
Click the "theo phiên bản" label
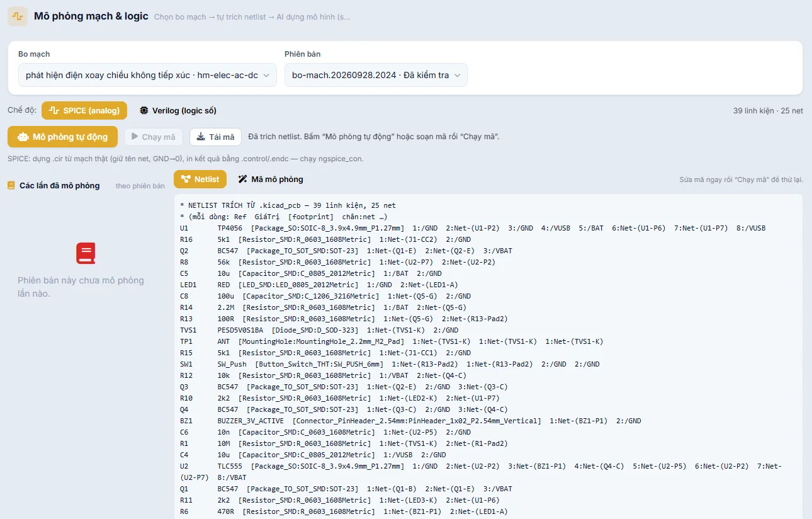pos(140,186)
